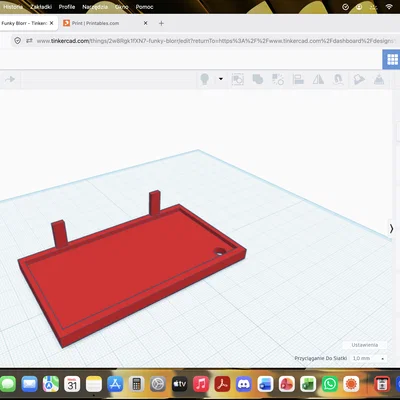
Task: Click the Align tool icon
Action: pos(298,79)
